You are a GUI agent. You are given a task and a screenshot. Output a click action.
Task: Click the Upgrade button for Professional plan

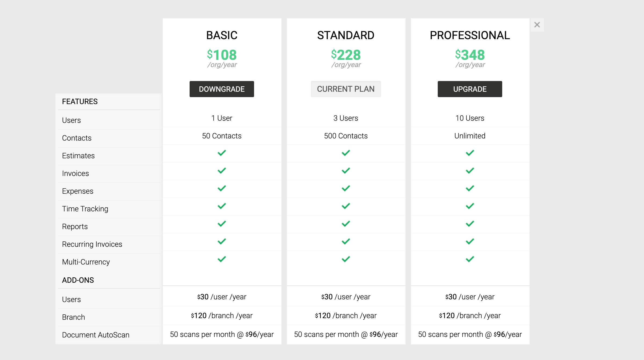470,89
